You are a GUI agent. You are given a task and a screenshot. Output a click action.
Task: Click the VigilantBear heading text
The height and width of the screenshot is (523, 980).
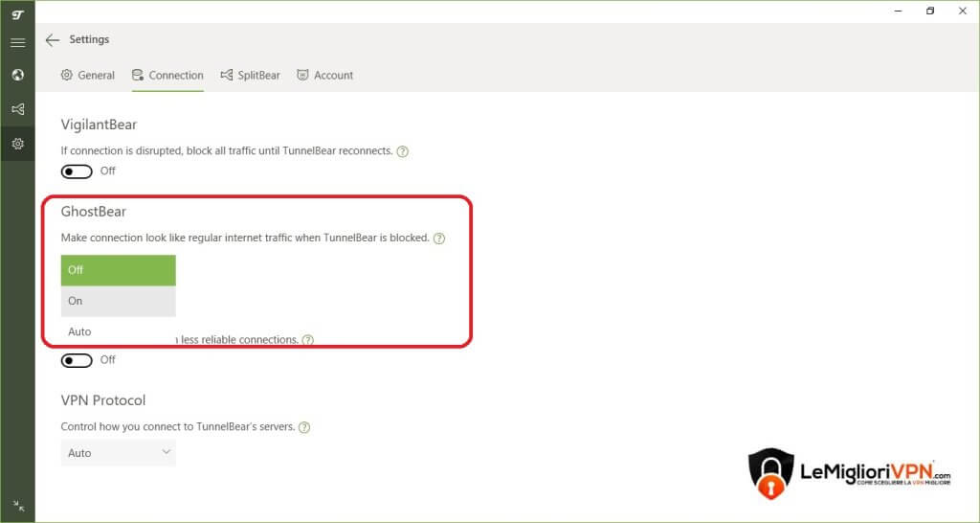[99, 125]
